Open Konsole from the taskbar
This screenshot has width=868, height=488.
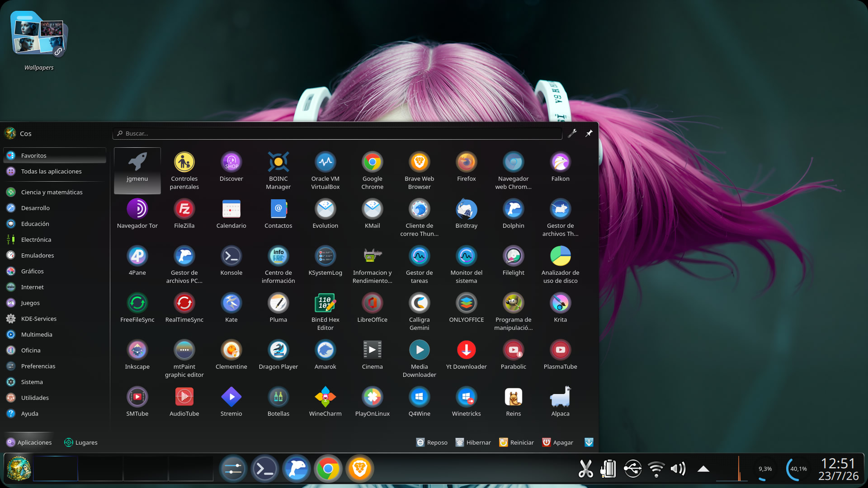tap(265, 469)
